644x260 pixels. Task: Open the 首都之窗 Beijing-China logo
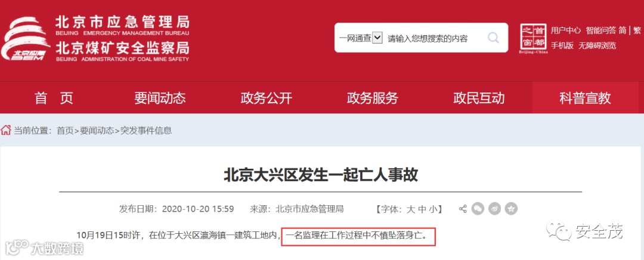click(x=532, y=39)
